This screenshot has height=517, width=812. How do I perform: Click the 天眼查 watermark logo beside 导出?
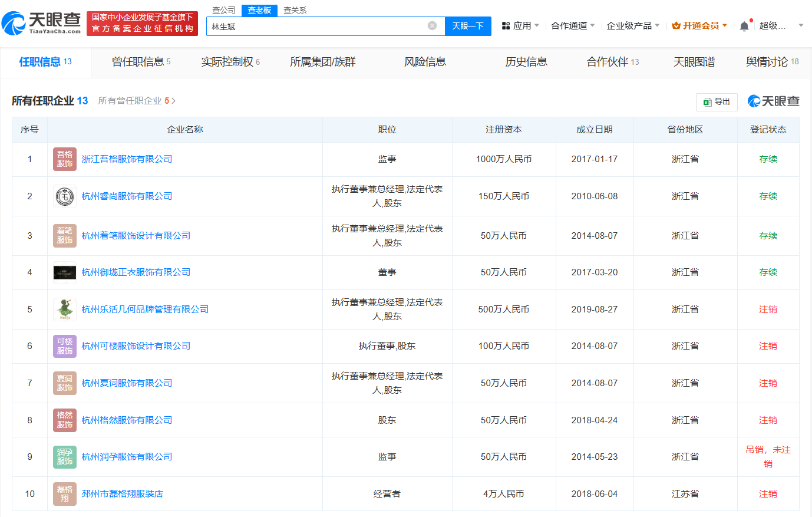(772, 101)
